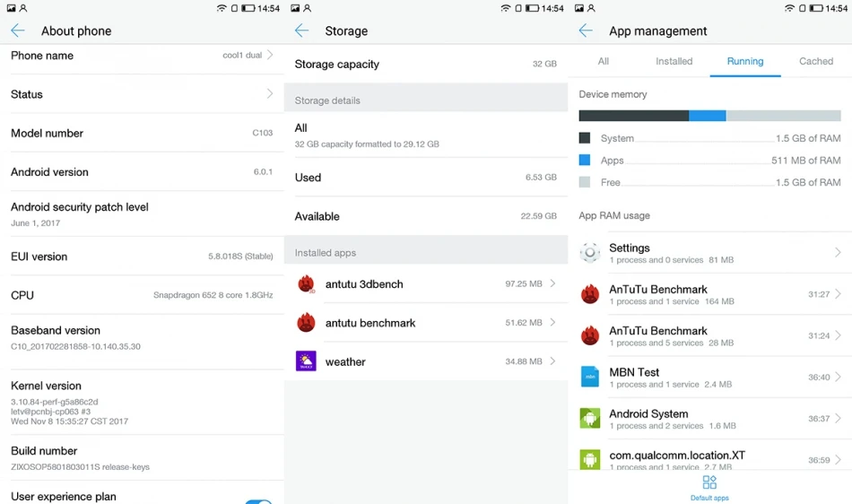Expand weather app storage chevron
The width and height of the screenshot is (852, 504).
click(552, 361)
